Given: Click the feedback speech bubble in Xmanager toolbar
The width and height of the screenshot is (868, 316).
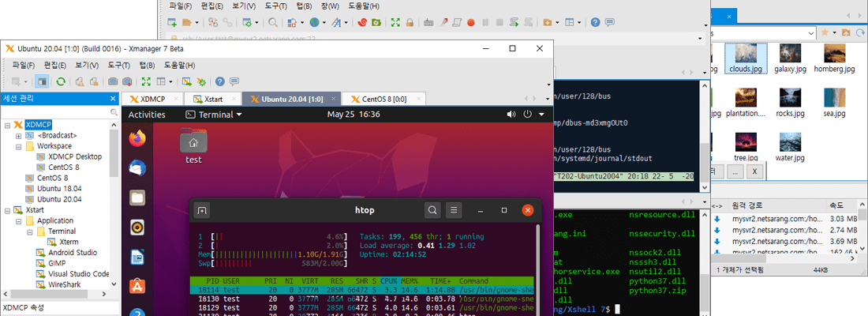Looking at the screenshot, I should [234, 81].
